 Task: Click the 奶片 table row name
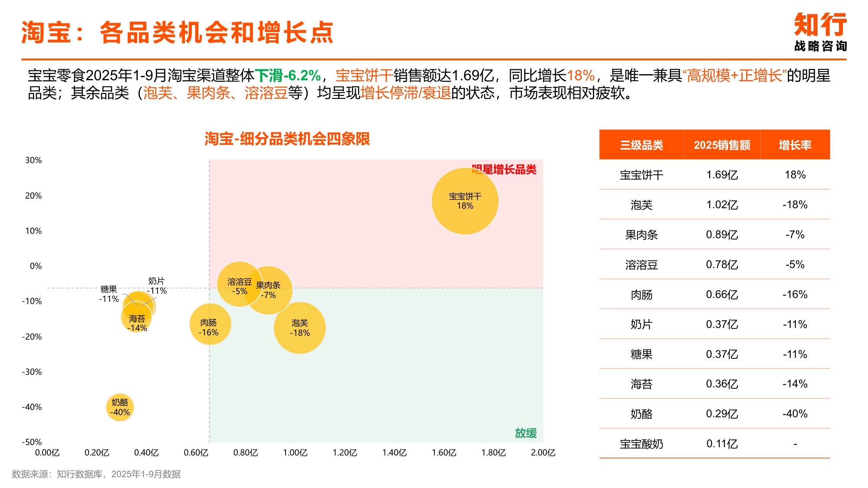coord(641,324)
